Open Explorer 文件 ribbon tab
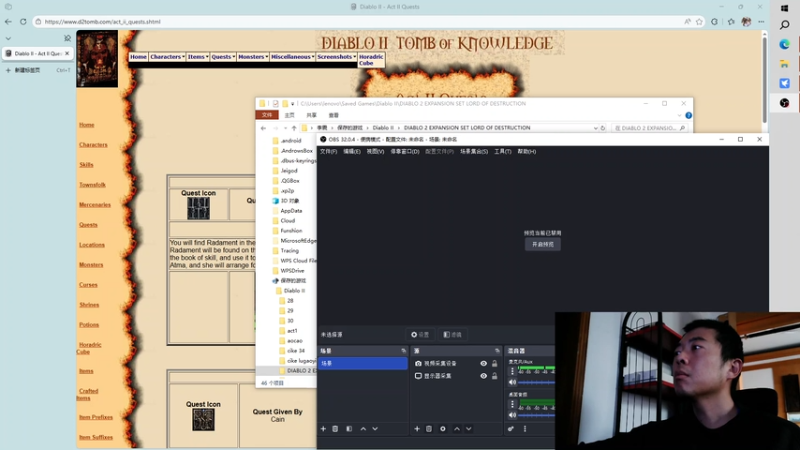 coord(267,115)
